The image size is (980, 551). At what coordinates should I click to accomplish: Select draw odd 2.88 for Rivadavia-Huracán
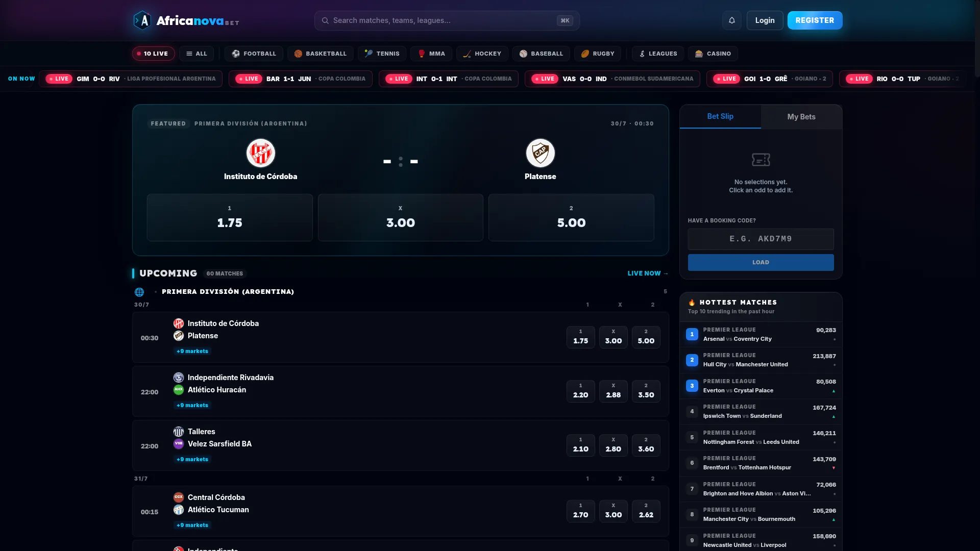(614, 391)
